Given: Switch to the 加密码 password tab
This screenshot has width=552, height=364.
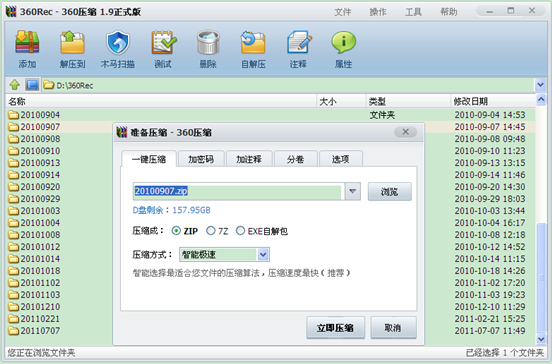Looking at the screenshot, I should (x=201, y=159).
